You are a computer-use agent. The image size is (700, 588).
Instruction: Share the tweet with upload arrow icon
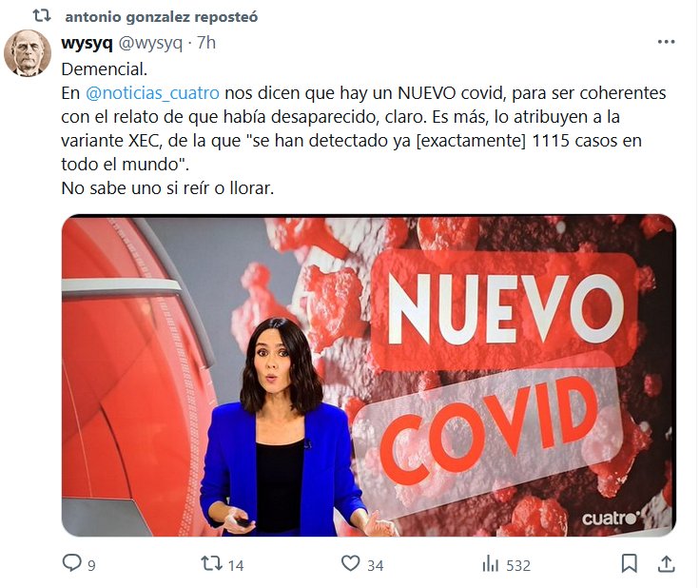point(666,563)
